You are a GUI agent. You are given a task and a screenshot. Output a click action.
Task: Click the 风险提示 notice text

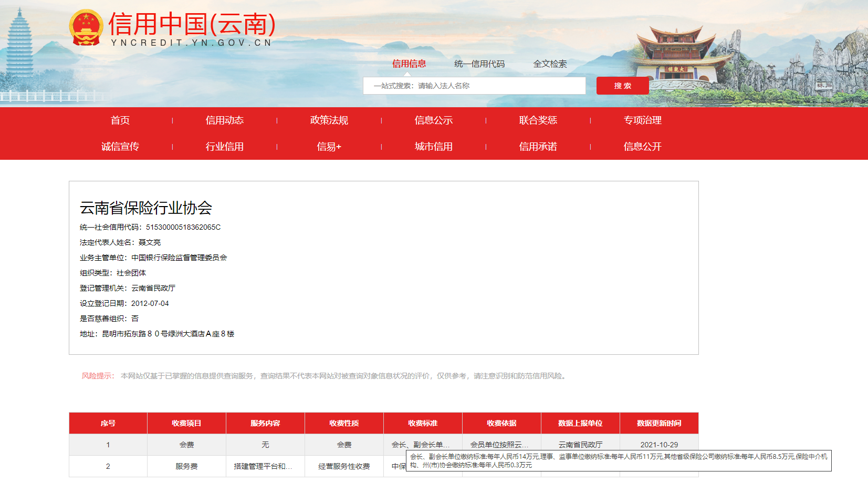[325, 376]
